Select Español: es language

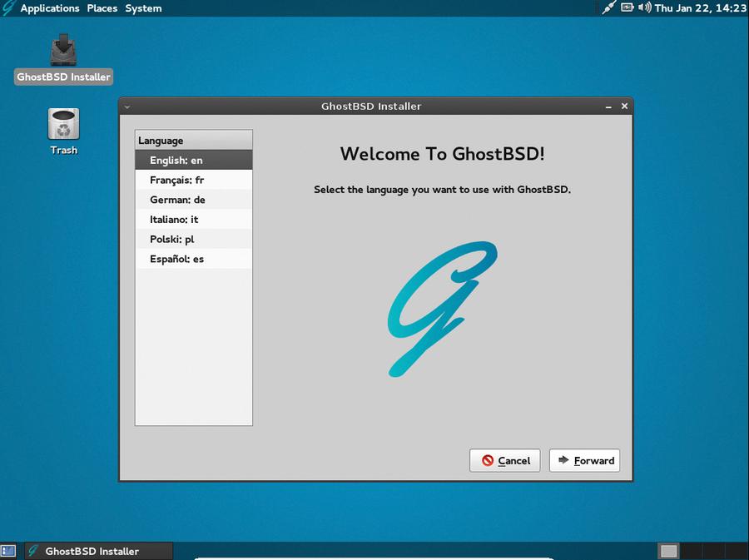pos(193,259)
